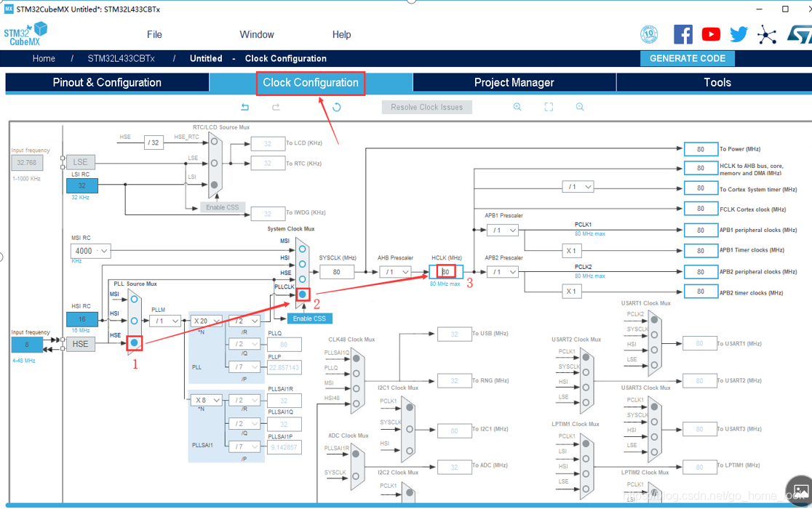Click the grey Enable CSS button under RTC mux

(223, 207)
